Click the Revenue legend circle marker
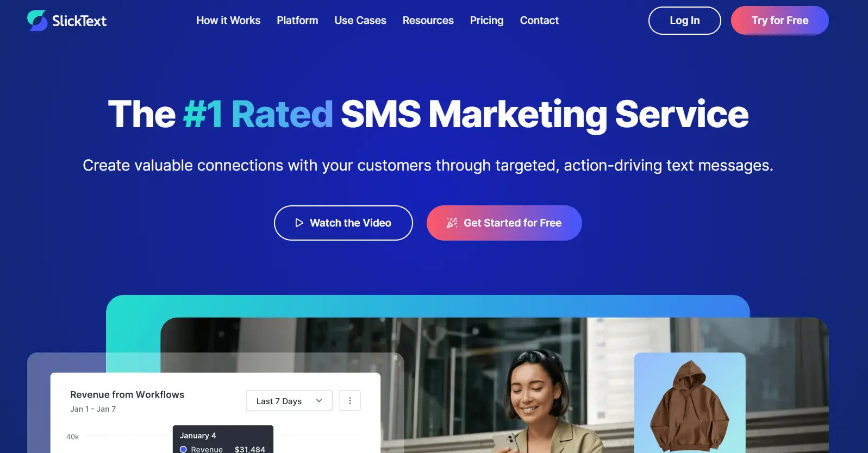The height and width of the screenshot is (453, 868). click(x=183, y=449)
